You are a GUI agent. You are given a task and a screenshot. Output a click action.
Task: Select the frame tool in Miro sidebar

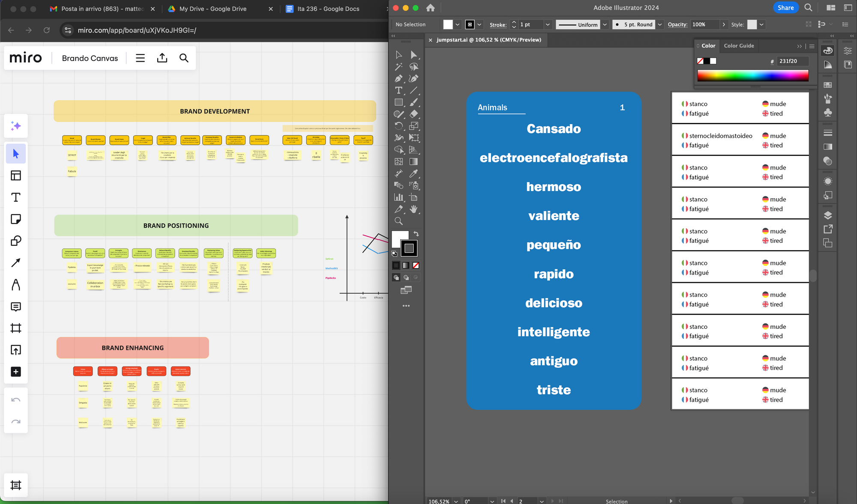click(x=16, y=328)
